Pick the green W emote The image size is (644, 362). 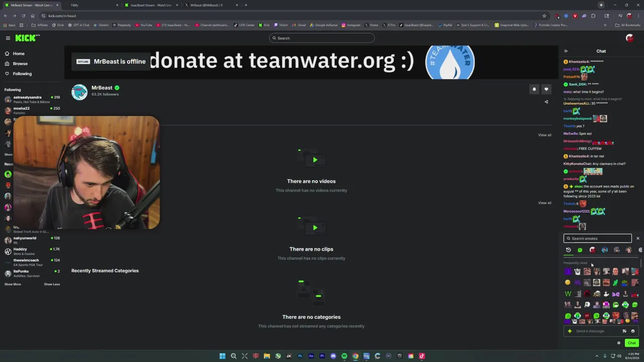(568, 294)
